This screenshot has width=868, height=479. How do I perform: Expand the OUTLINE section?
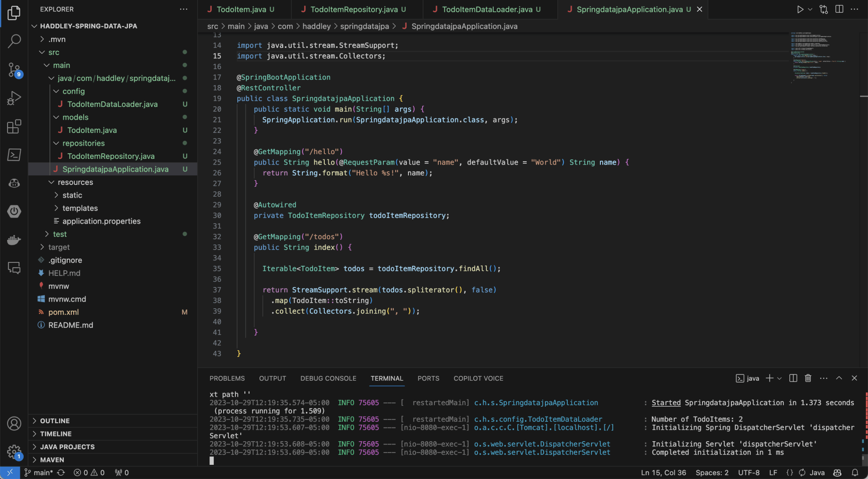pos(55,421)
